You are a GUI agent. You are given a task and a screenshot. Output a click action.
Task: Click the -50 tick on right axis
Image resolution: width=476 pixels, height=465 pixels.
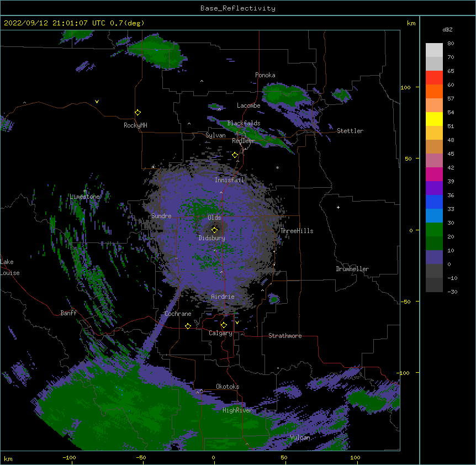[405, 302]
